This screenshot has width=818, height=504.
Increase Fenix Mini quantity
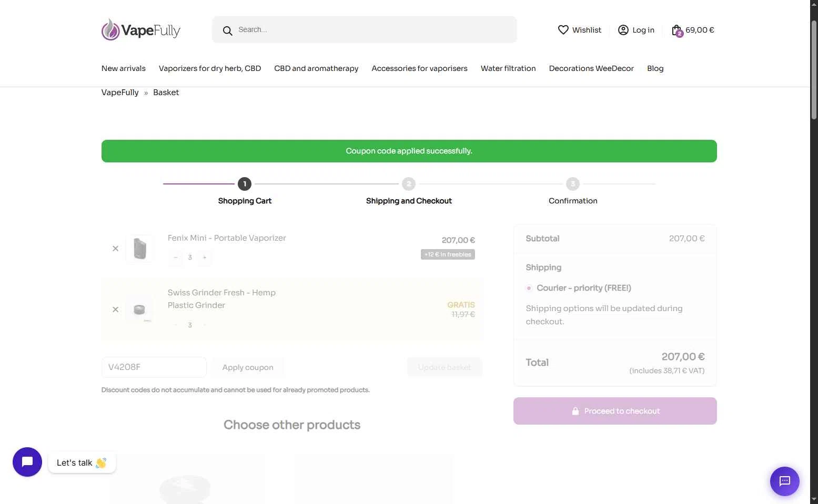(x=205, y=258)
